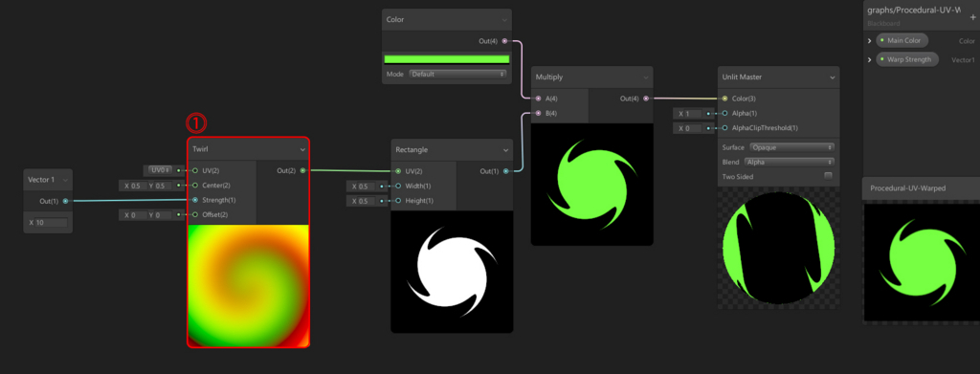Select the Main Color property pill
This screenshot has width=980, height=374.
pyautogui.click(x=902, y=40)
